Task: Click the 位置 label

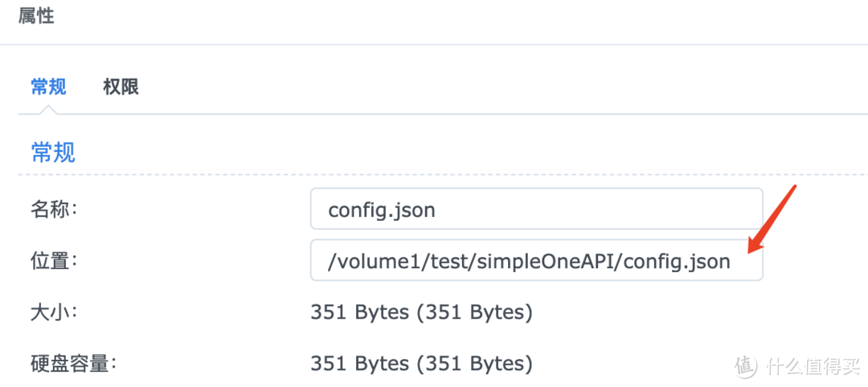Action: pyautogui.click(x=53, y=261)
